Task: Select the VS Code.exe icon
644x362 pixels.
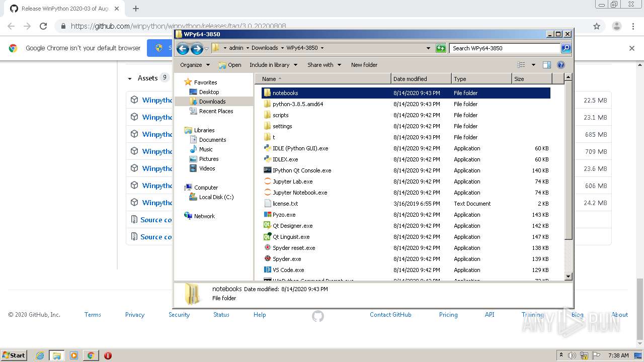Action: [268, 270]
